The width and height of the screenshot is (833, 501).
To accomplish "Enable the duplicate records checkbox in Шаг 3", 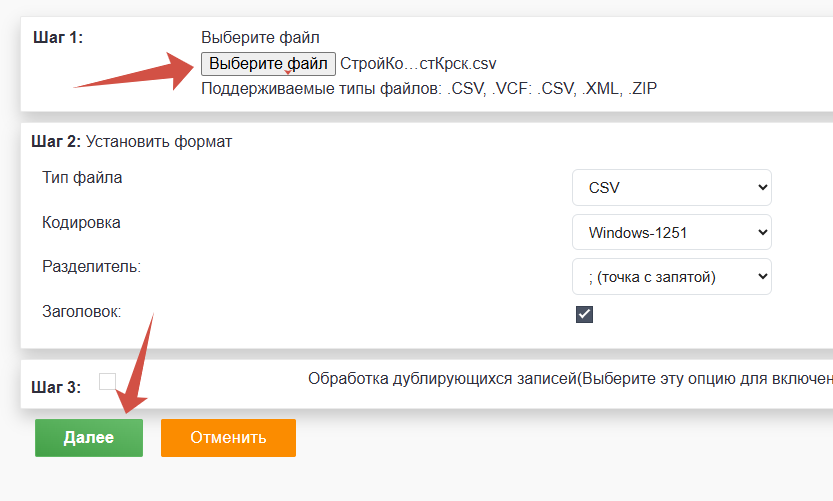I will [x=108, y=381].
